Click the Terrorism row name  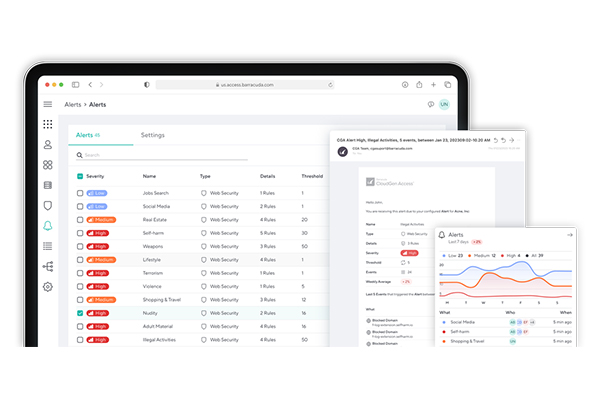point(153,273)
